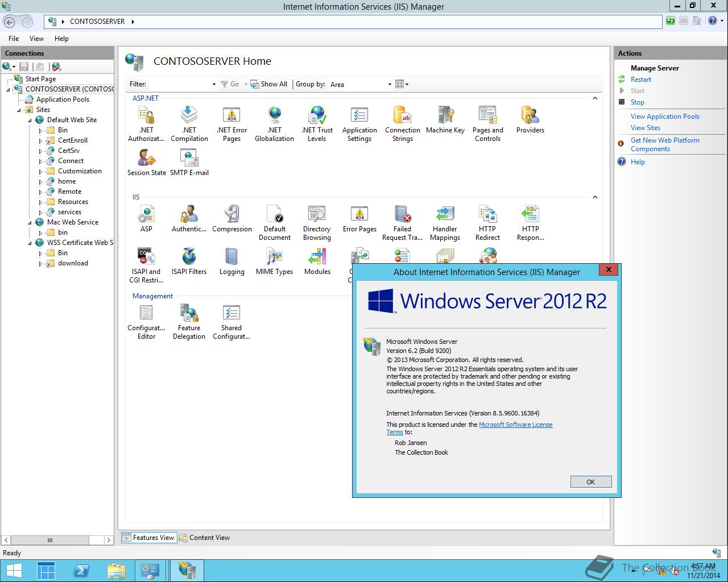Click Show All in filter bar

269,84
